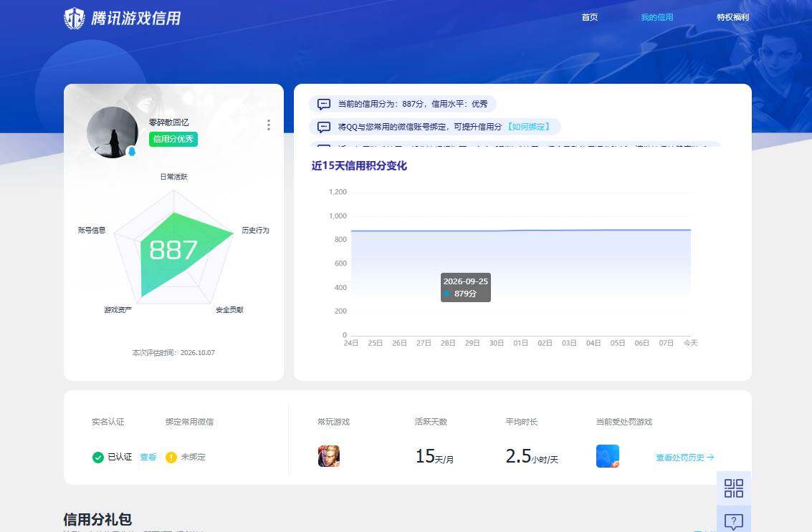The height and width of the screenshot is (532, 812).
Task: Click the 本次评估时间 2026.10.07 text
Action: 173,353
